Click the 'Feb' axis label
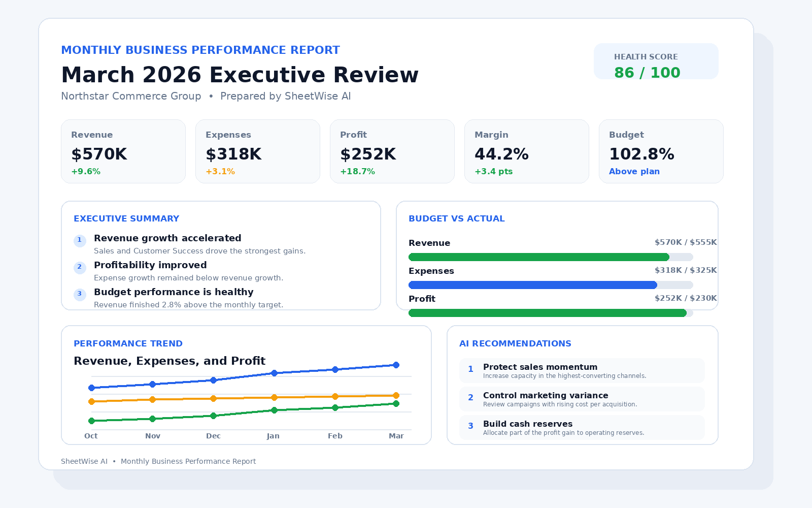Image resolution: width=812 pixels, height=508 pixels. coord(335,436)
